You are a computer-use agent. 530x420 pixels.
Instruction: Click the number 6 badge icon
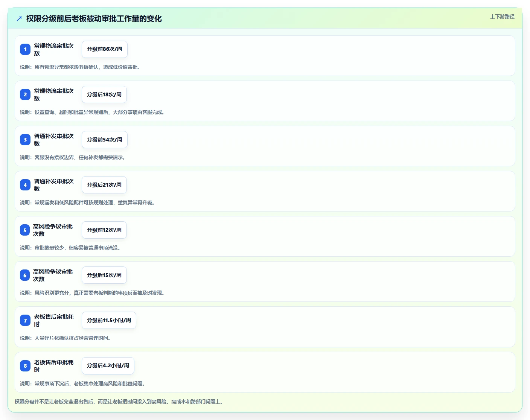(x=25, y=275)
